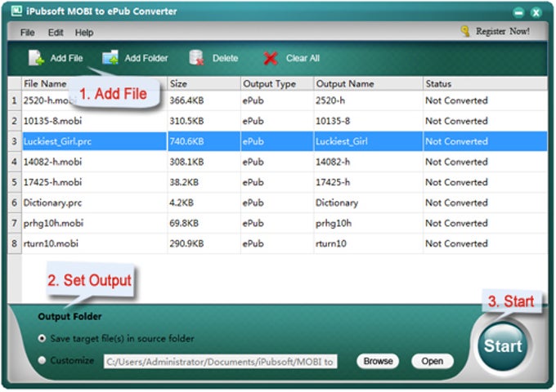Close the converter window
The image size is (556, 392).
point(536,13)
